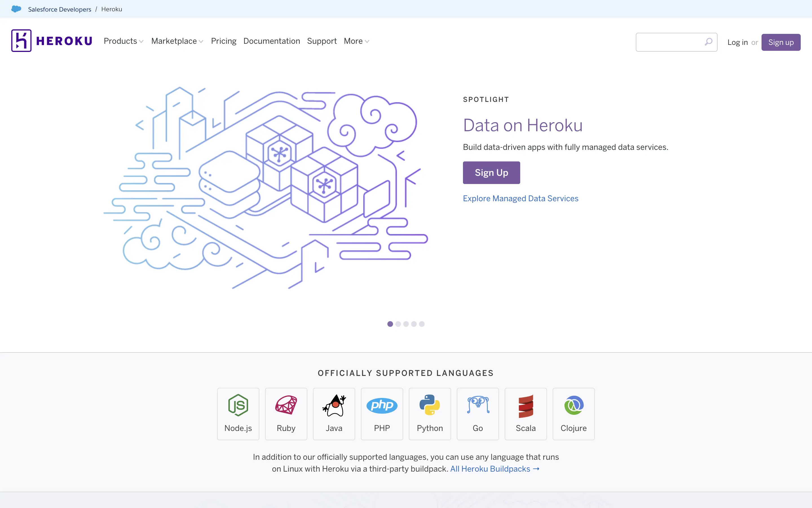Viewport: 812px width, 508px height.
Task: Select the third carousel dot
Action: (x=406, y=324)
